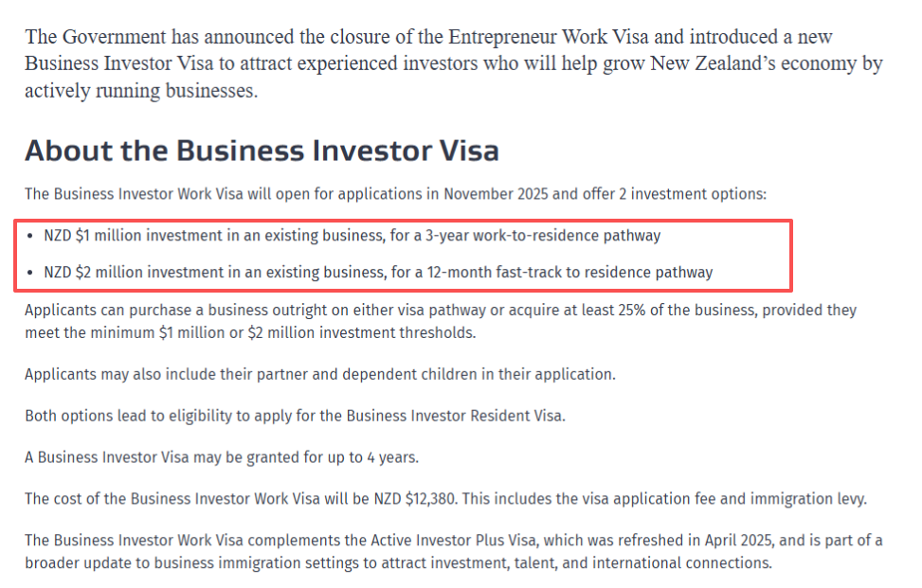
Task: Click the 'About the Business Investor Visa' heading
Action: (262, 151)
